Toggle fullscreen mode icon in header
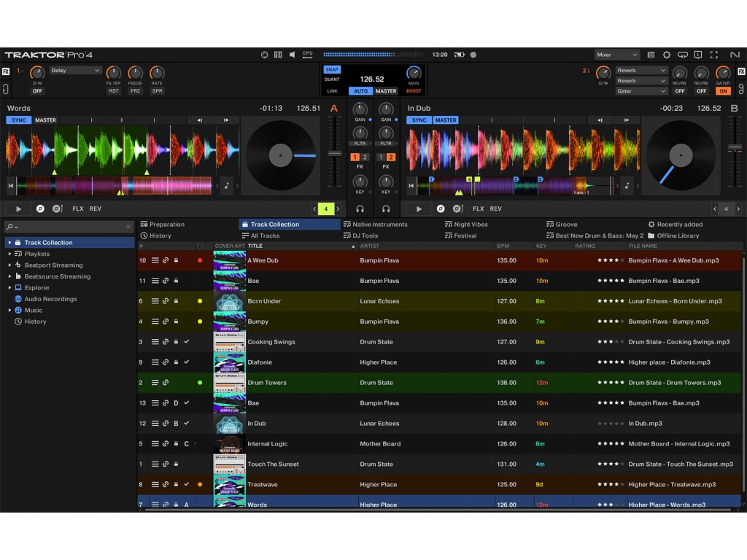Viewport: 747px width, 560px height. [713, 55]
